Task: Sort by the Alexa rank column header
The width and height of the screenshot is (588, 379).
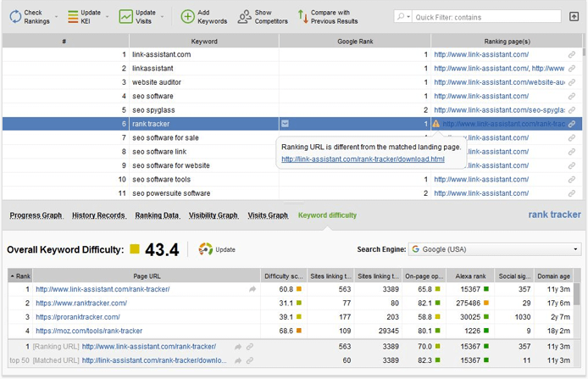Action: [470, 276]
